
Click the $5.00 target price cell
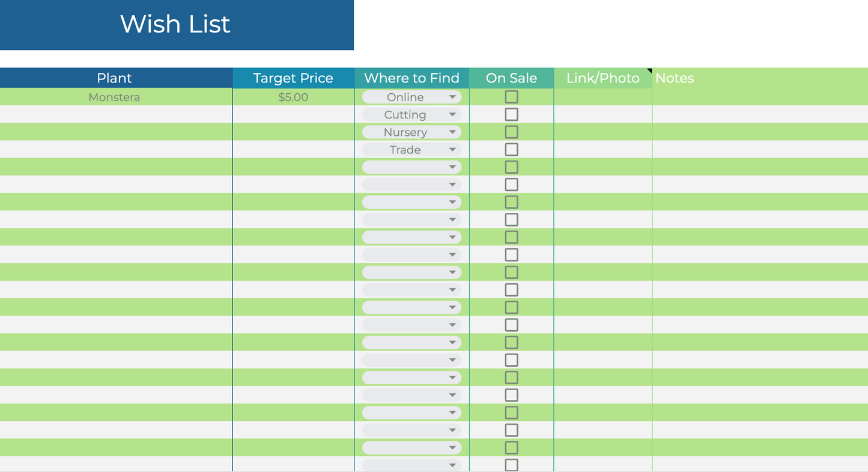[x=293, y=97]
